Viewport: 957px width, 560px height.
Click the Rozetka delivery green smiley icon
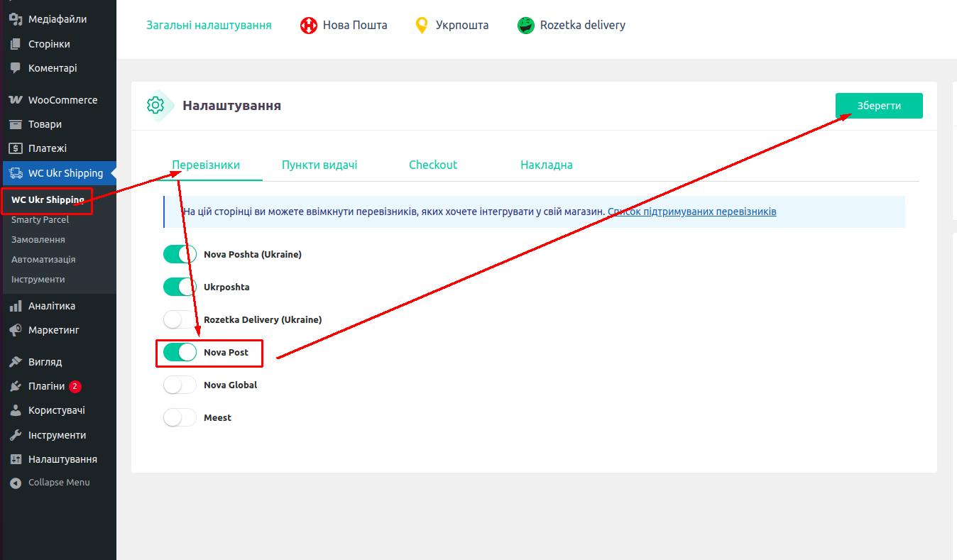(x=525, y=26)
